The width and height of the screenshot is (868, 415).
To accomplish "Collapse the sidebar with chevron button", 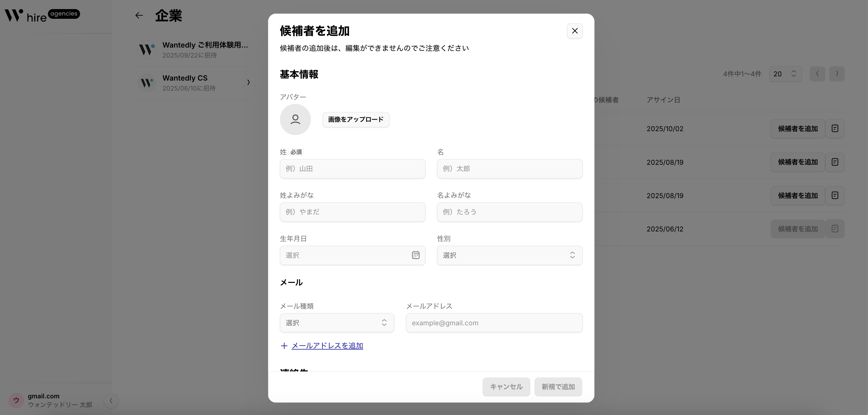I will pos(111,400).
